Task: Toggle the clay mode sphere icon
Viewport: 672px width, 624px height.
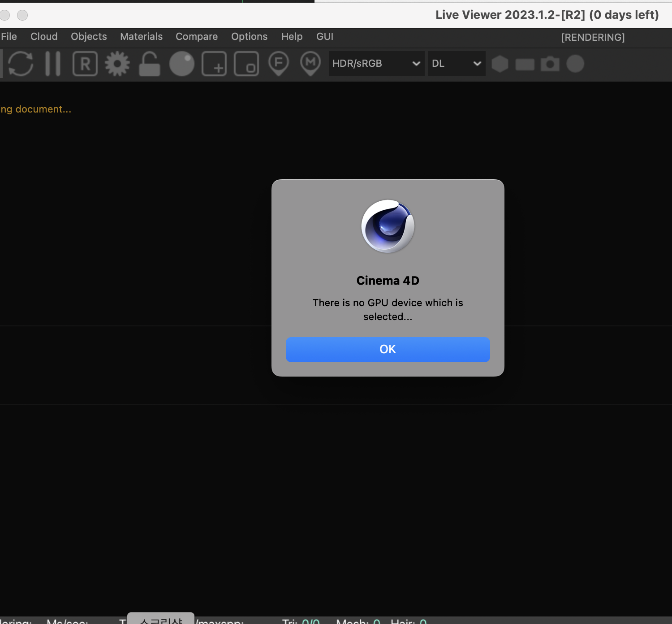Action: click(x=182, y=64)
